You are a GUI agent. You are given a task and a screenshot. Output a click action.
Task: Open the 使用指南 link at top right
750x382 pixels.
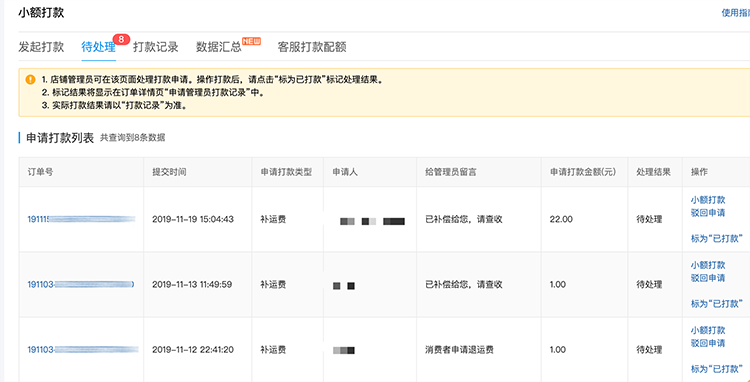pyautogui.click(x=736, y=13)
